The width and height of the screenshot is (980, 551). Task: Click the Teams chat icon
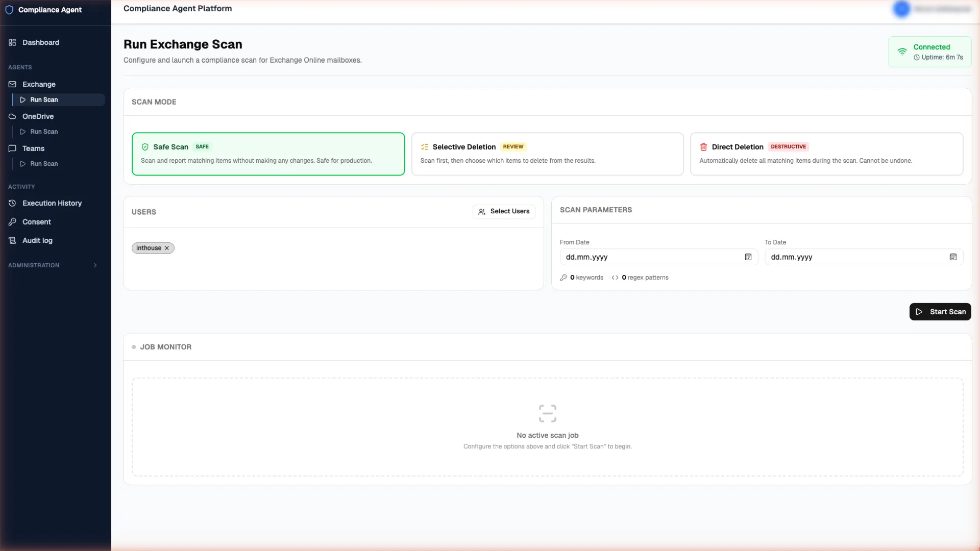12,148
